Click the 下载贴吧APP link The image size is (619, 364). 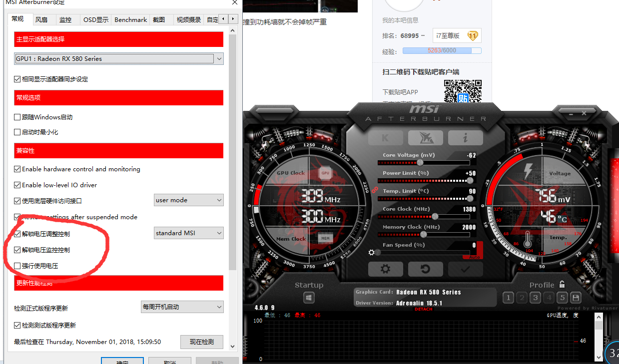pos(400,92)
